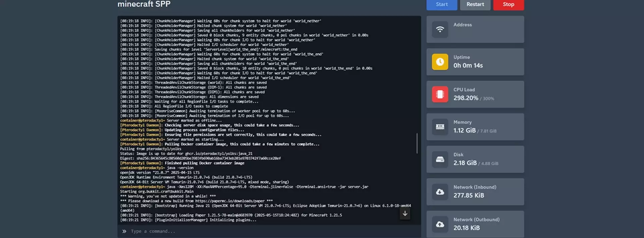
Task: Focus the "Type a command..." input field
Action: (268, 231)
